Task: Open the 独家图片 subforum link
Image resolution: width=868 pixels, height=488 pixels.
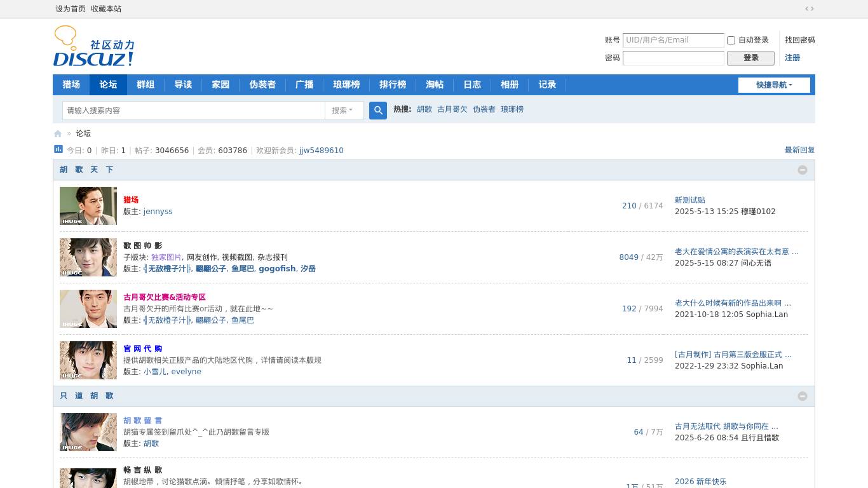Action: click(166, 257)
